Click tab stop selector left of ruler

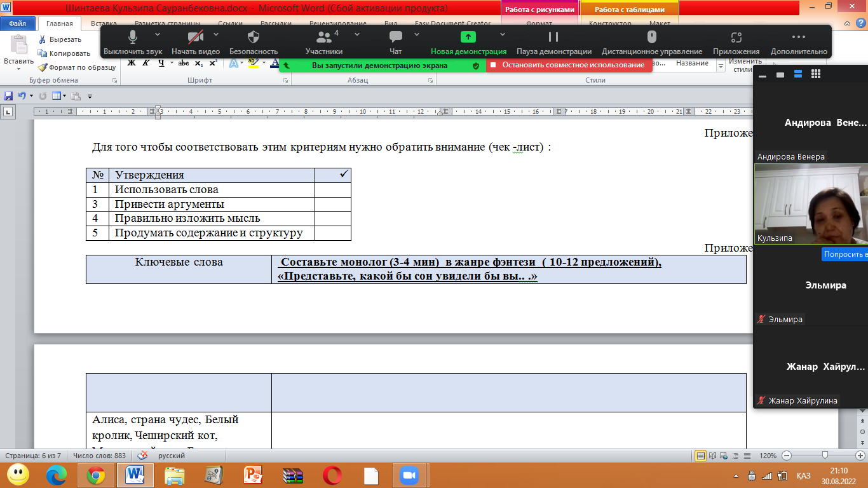tap(9, 112)
